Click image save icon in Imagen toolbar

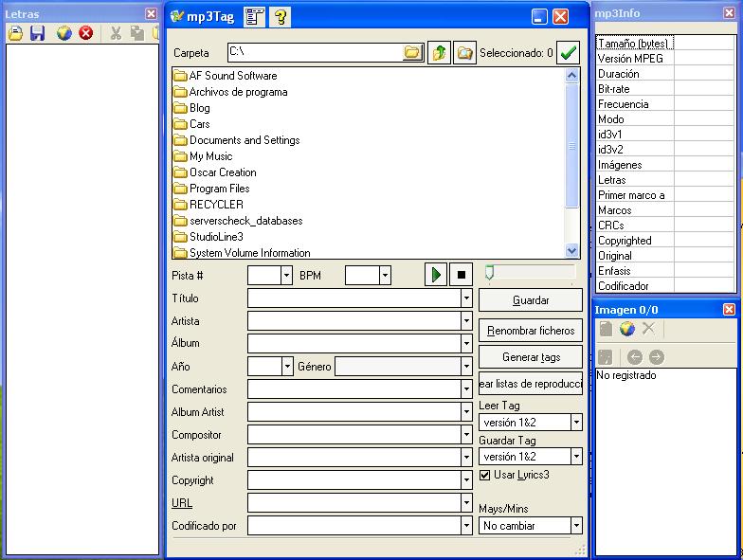point(605,357)
